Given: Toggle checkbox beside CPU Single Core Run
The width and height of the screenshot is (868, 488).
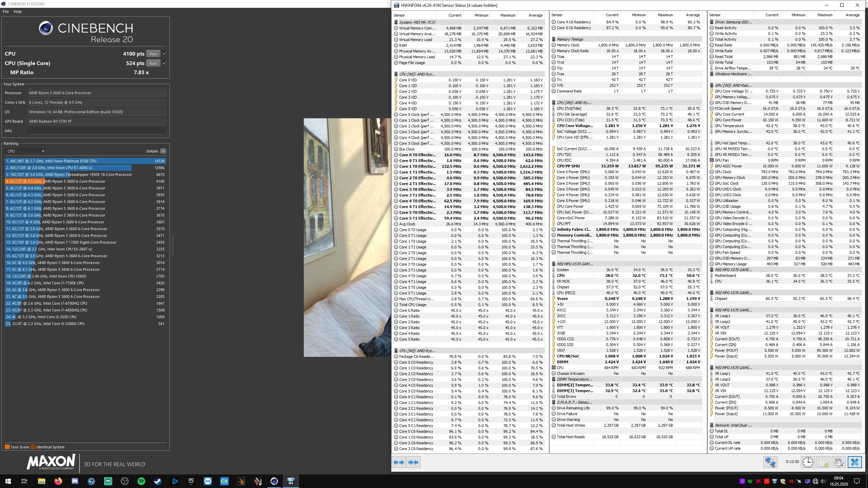Looking at the screenshot, I should [164, 63].
